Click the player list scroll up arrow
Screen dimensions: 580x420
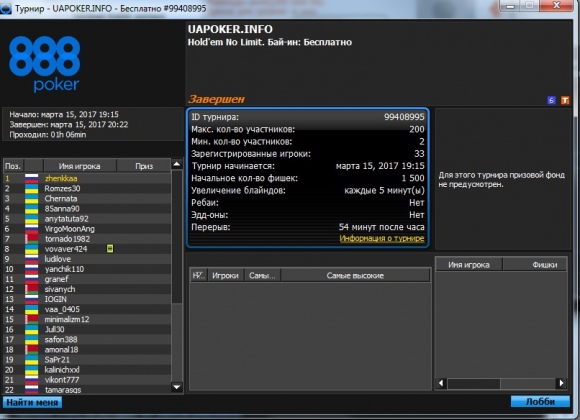[x=177, y=164]
